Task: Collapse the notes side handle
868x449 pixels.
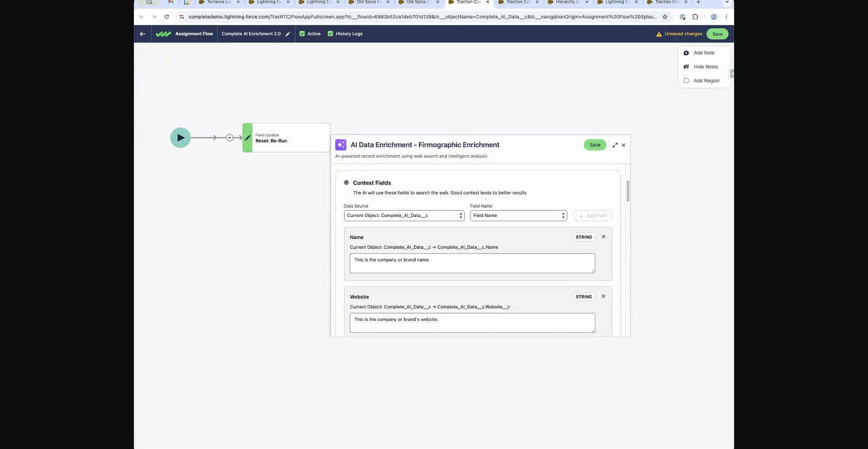Action: (x=732, y=74)
